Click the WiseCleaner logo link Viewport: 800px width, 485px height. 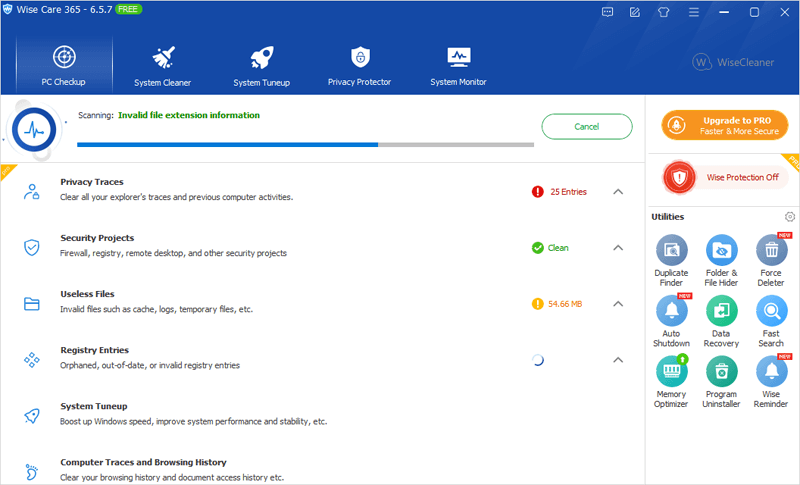click(733, 62)
